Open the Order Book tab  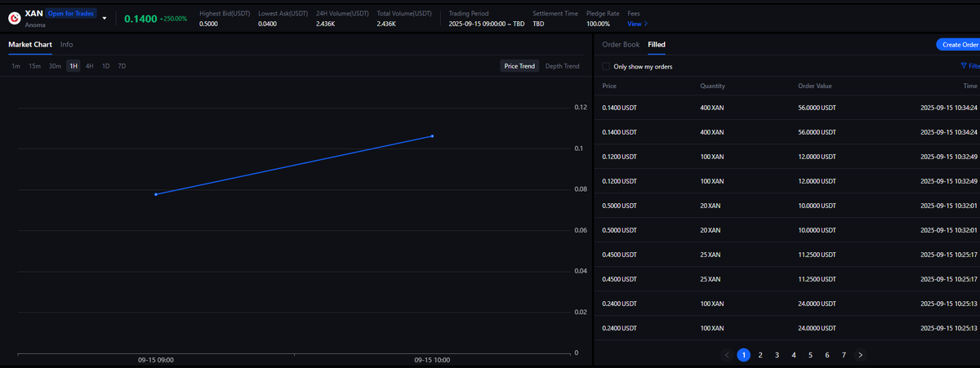[x=621, y=44]
